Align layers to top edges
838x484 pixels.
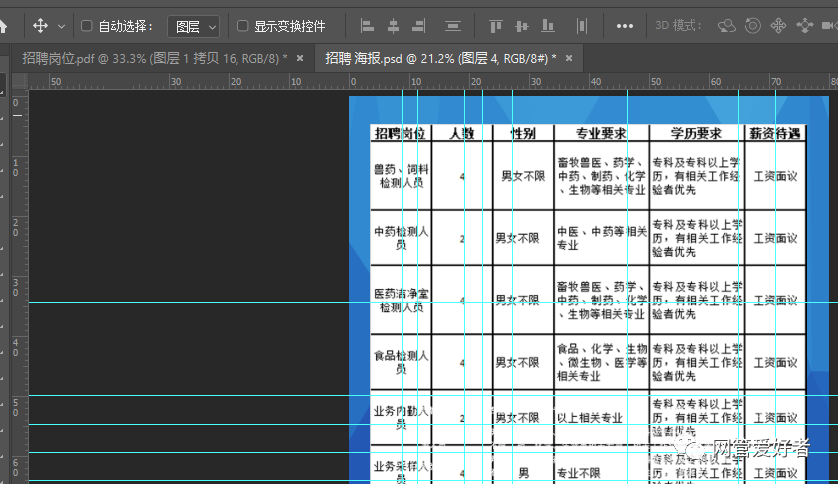(496, 26)
